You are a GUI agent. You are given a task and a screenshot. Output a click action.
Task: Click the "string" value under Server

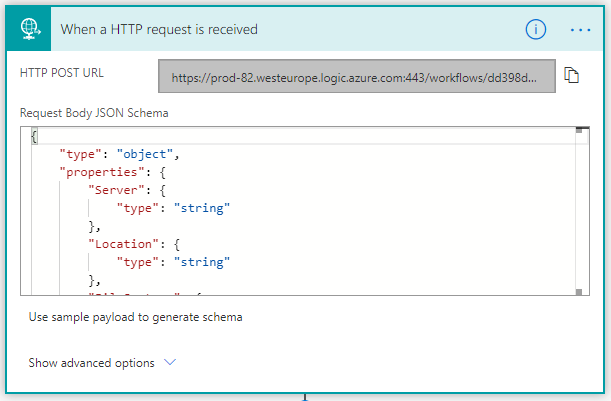(202, 208)
